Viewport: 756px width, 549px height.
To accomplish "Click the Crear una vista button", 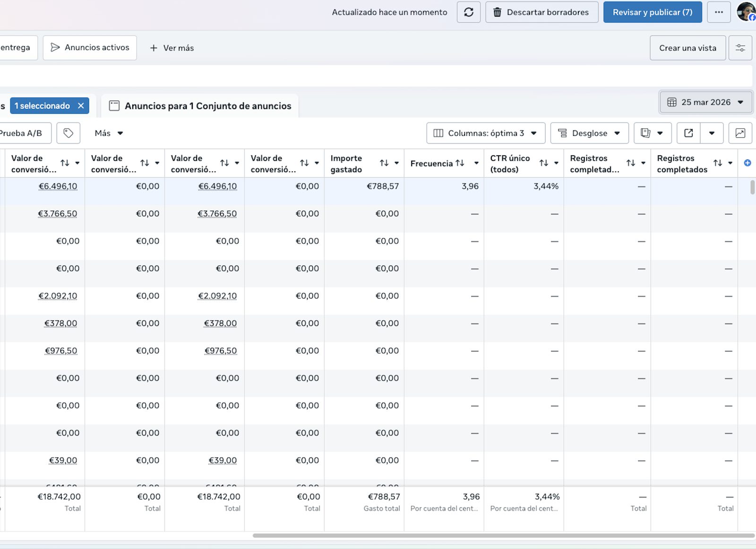I will point(687,48).
